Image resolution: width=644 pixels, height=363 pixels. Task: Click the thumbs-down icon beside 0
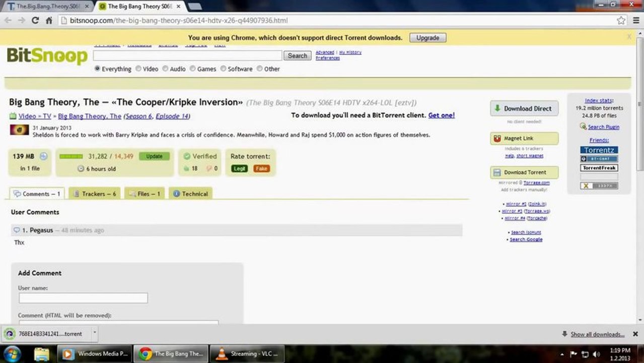208,168
